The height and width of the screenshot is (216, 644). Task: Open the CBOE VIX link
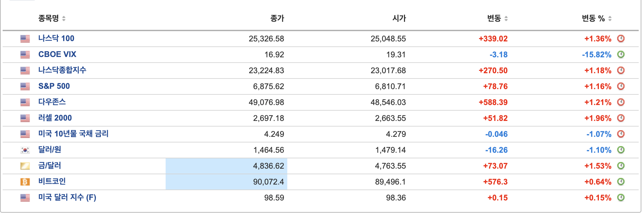point(57,54)
